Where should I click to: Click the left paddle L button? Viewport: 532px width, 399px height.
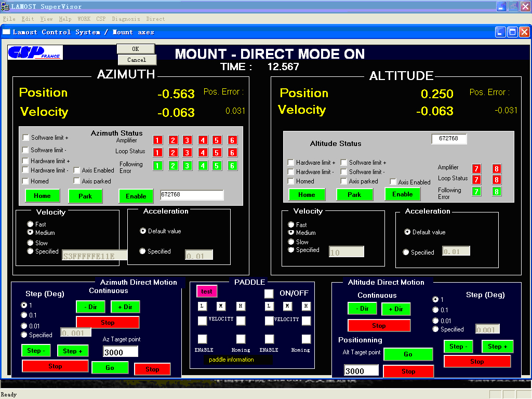click(202, 306)
